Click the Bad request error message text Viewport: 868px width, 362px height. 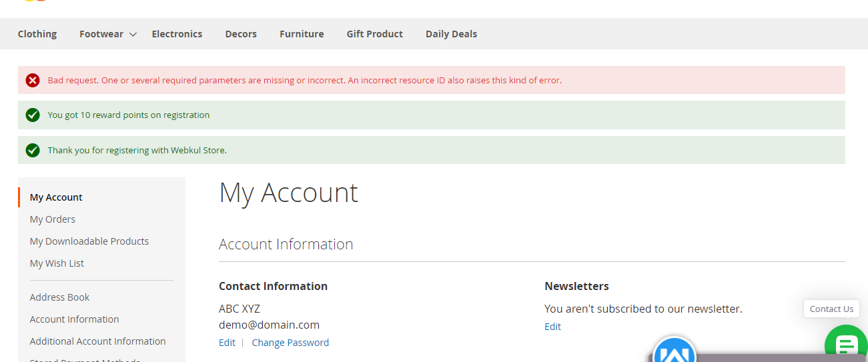click(305, 80)
